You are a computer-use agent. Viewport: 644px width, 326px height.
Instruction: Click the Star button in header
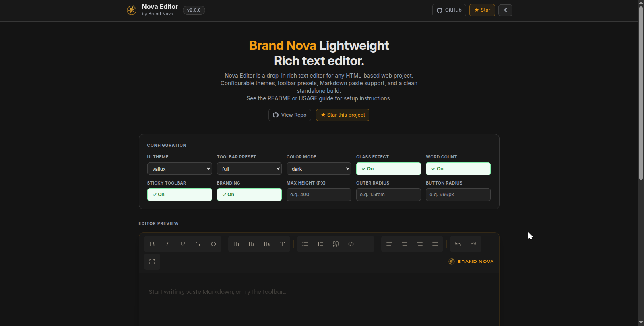click(x=482, y=10)
